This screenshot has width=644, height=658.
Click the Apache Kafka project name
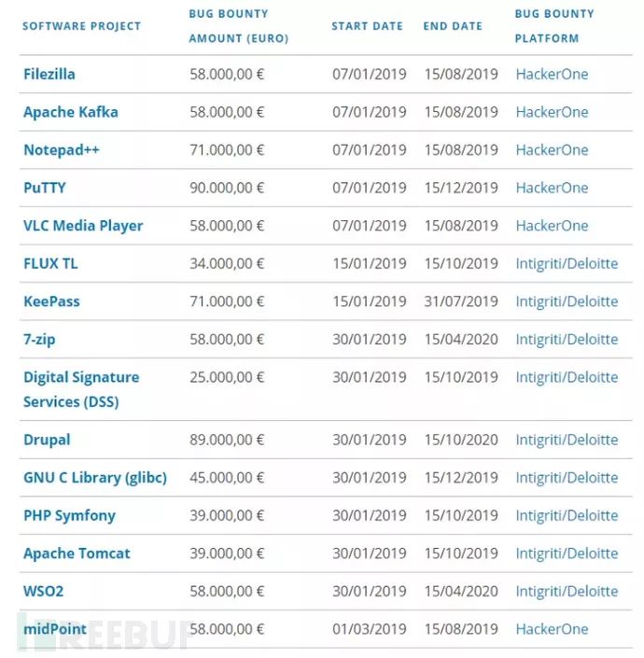pyautogui.click(x=71, y=112)
